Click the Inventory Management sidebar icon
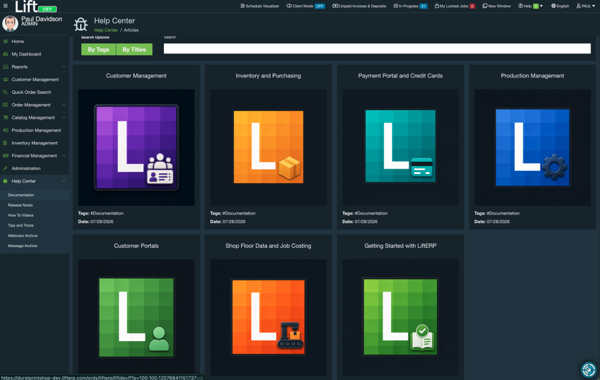 [5, 143]
